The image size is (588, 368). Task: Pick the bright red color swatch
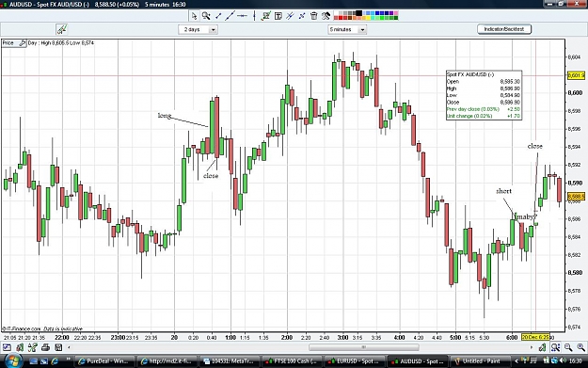(x=341, y=18)
